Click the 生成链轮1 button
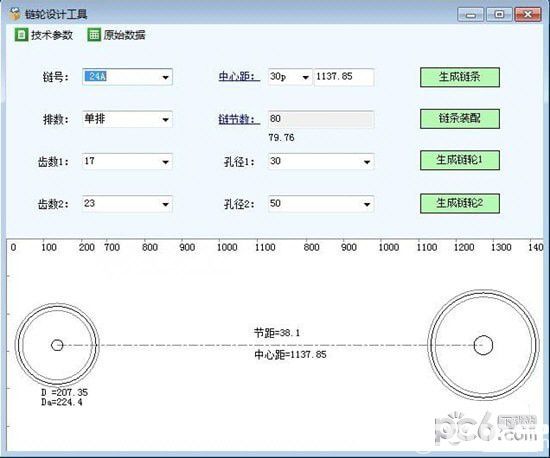550x458 pixels. point(460,160)
